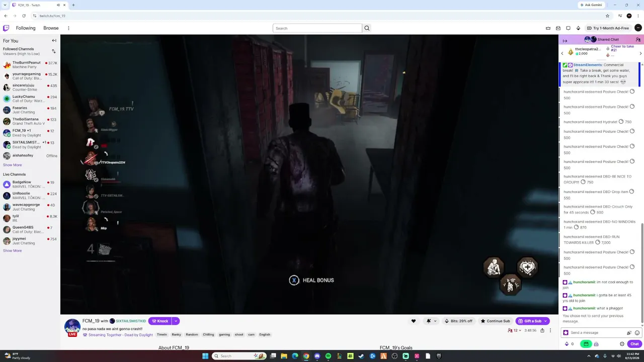Click the Bits diamond icon below chat input
This screenshot has width=644, height=362.
pyautogui.click(x=567, y=344)
